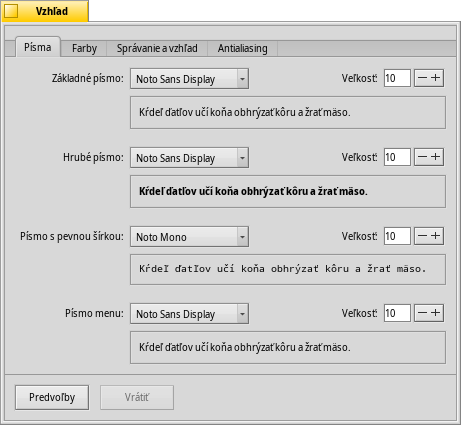
Task: Click the Základné písmo size field
Action: (x=397, y=78)
